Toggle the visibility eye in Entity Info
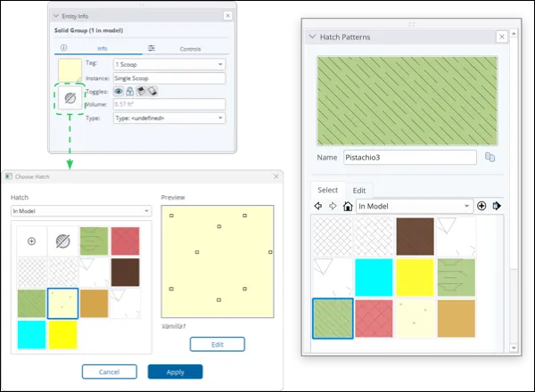Viewport: 535px width, 392px height. [119, 92]
